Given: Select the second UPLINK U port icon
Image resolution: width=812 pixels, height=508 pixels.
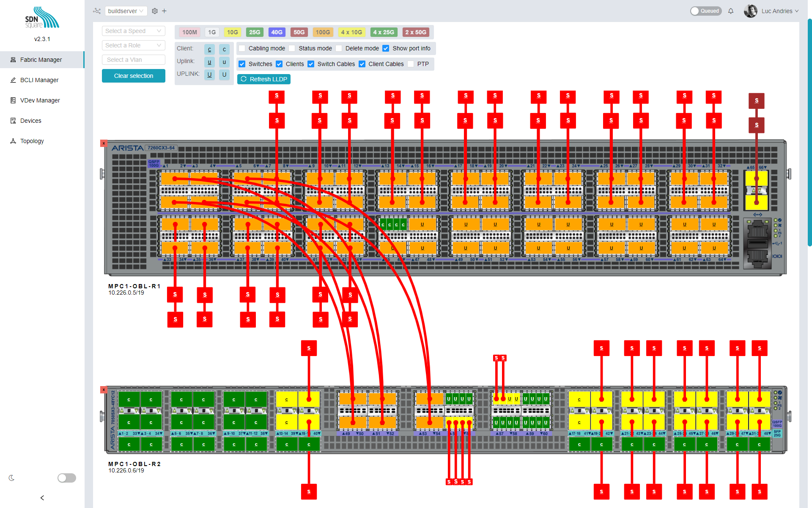Looking at the screenshot, I should coord(224,75).
